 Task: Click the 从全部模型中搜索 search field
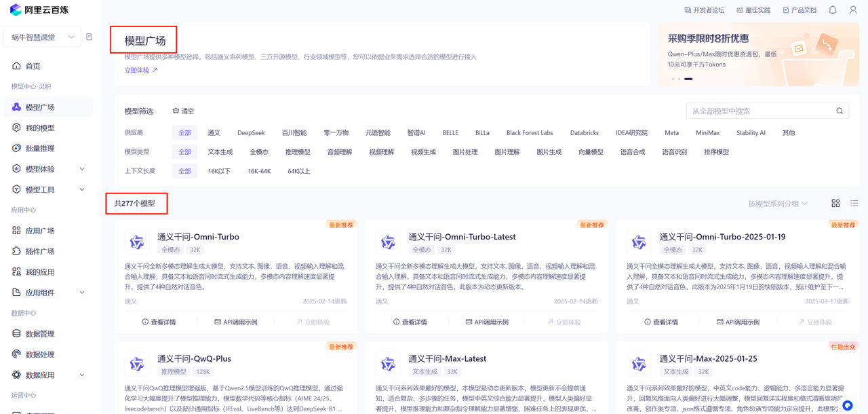coord(768,111)
